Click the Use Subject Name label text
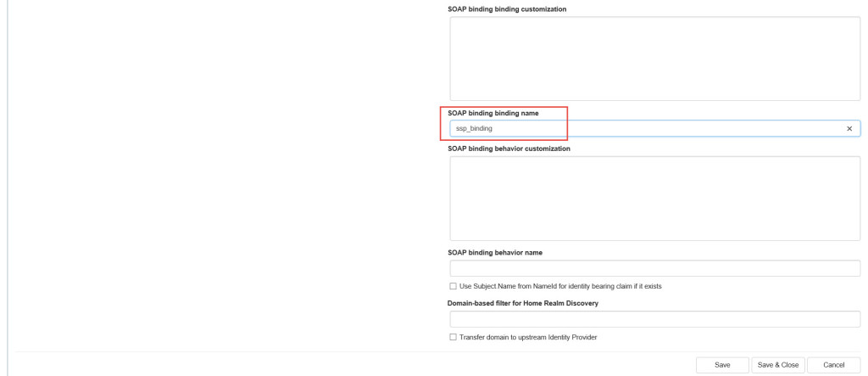Screen dimensions: 868x376 [561, 287]
